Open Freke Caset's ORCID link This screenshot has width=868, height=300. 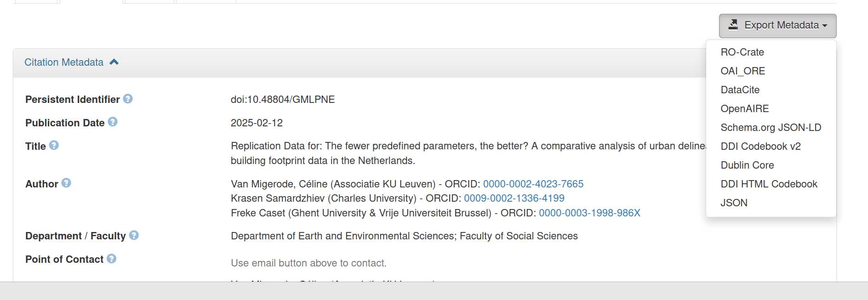pos(589,213)
